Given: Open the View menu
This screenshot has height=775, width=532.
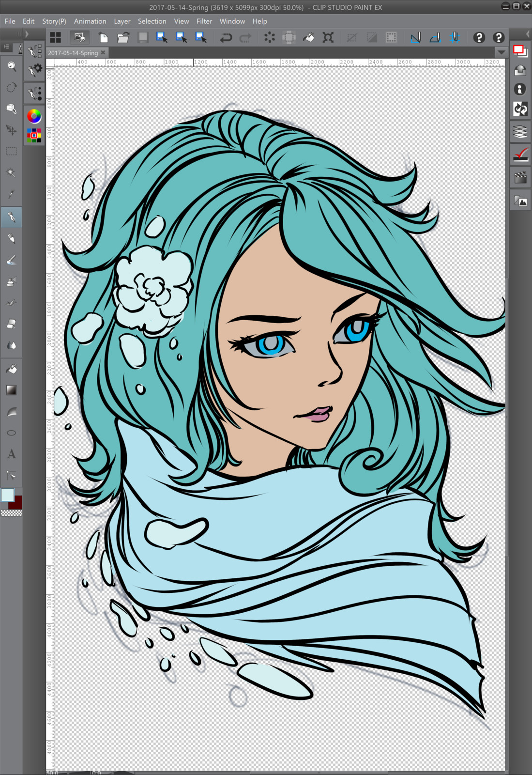Looking at the screenshot, I should click(182, 21).
